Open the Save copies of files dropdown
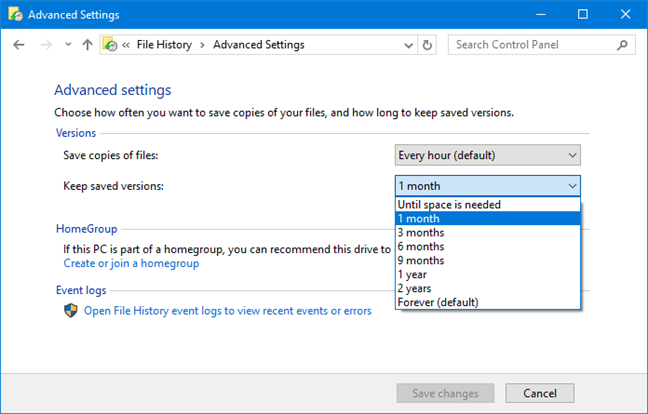 [488, 155]
